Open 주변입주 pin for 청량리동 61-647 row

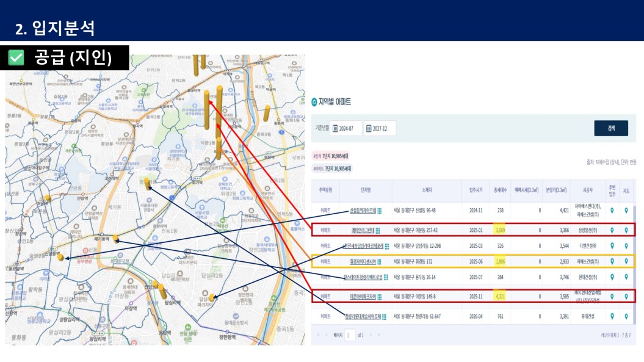point(612,316)
